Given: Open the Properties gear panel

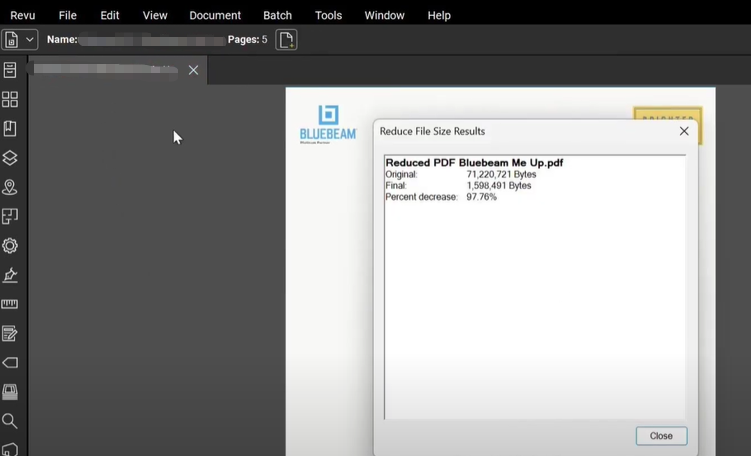Looking at the screenshot, I should (x=10, y=246).
